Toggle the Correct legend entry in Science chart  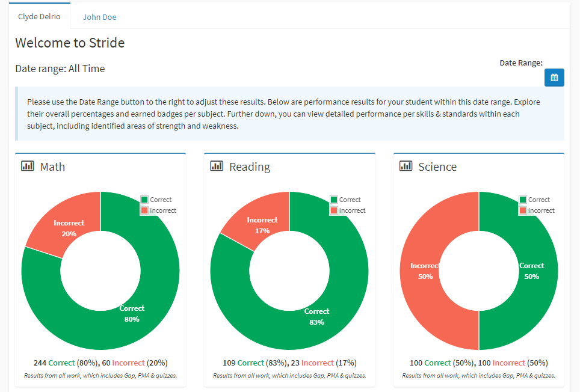[x=534, y=200]
